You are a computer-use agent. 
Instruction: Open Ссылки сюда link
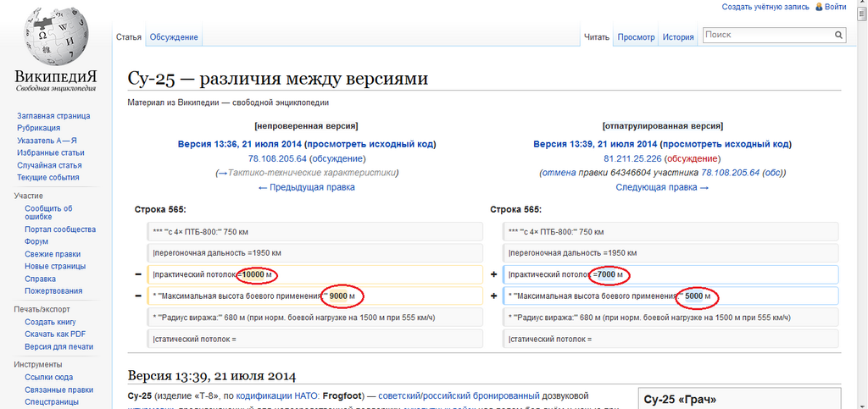tap(48, 378)
